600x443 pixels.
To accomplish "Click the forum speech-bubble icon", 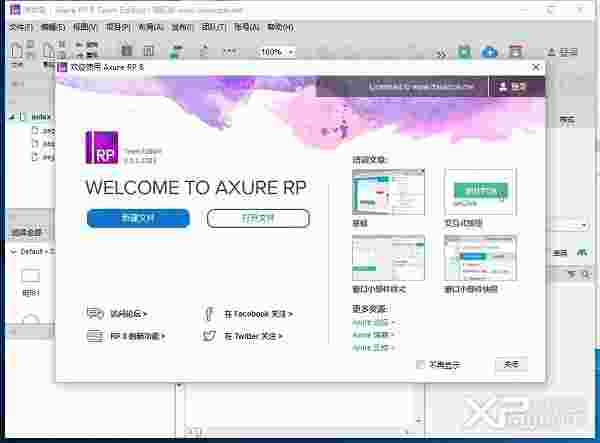I will [x=95, y=313].
